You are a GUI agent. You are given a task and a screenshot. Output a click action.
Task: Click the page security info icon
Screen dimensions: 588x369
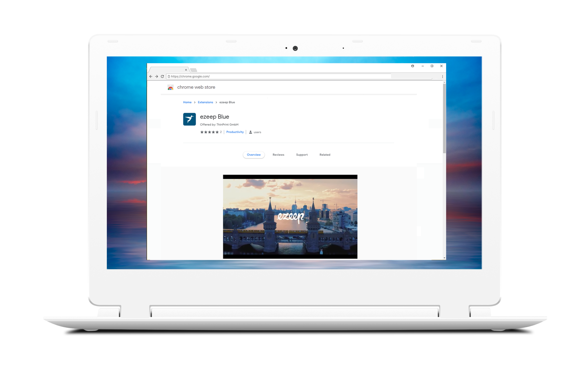tap(169, 76)
